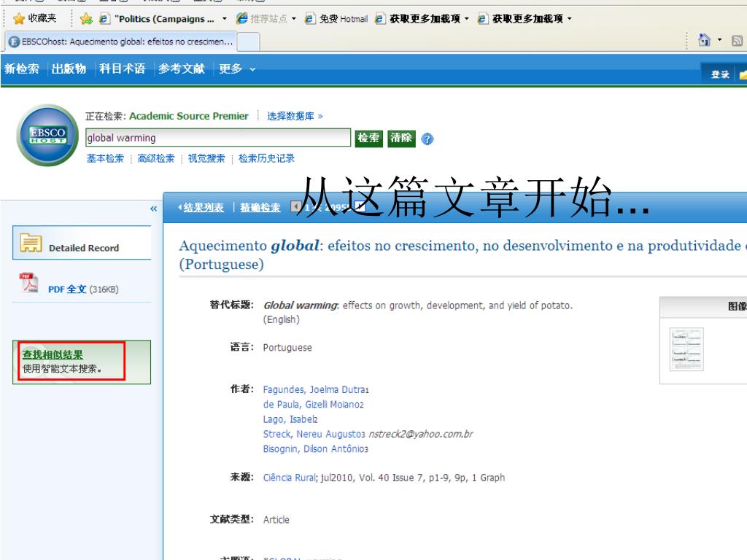Click the article page image thumbnail
The height and width of the screenshot is (560, 747).
tap(686, 349)
